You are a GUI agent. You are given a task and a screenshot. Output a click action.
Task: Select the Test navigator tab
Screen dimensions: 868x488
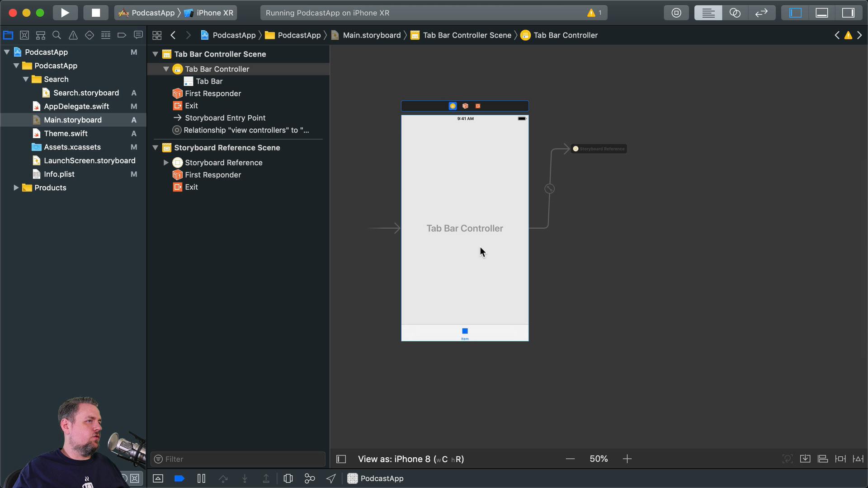tap(90, 35)
